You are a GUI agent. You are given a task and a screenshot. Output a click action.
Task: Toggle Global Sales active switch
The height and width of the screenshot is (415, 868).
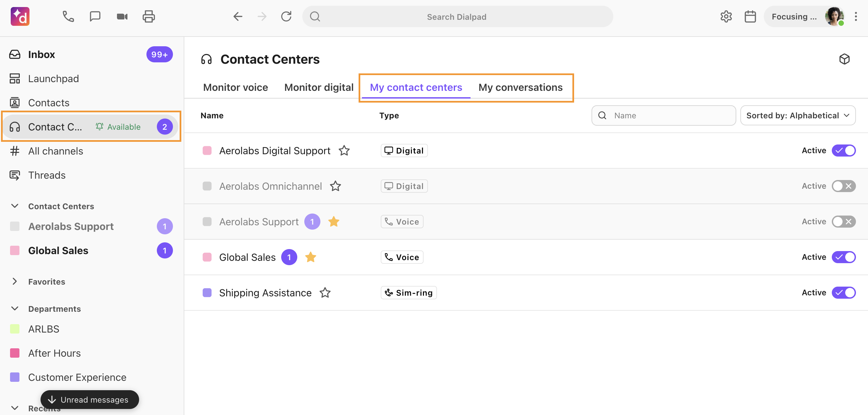point(844,257)
